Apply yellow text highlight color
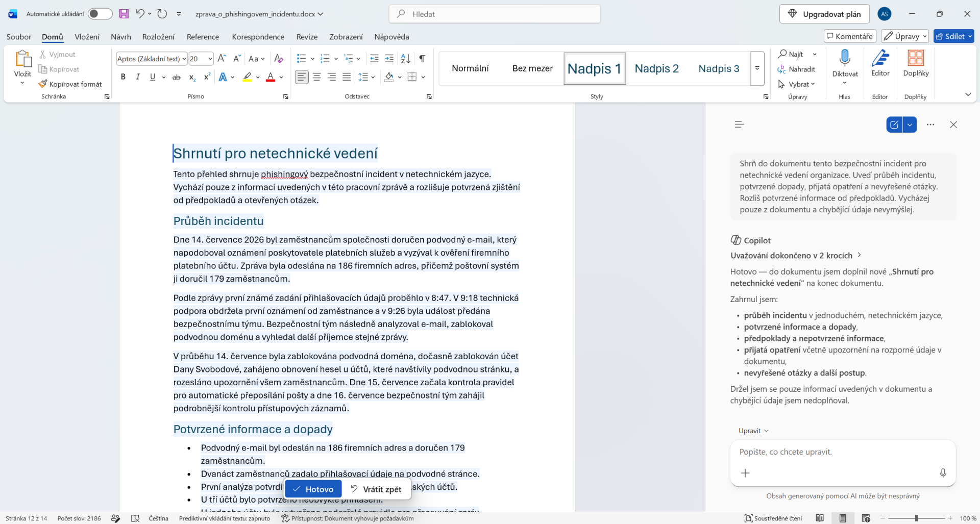 [247, 77]
